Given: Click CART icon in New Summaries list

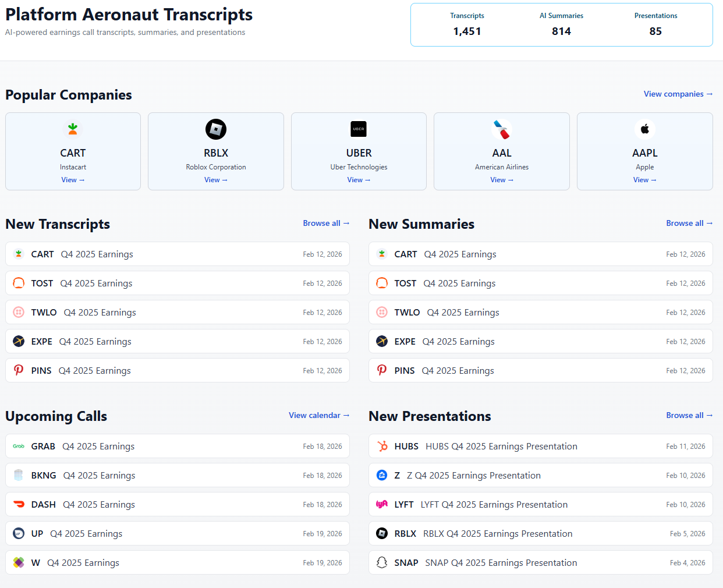Looking at the screenshot, I should click(382, 254).
